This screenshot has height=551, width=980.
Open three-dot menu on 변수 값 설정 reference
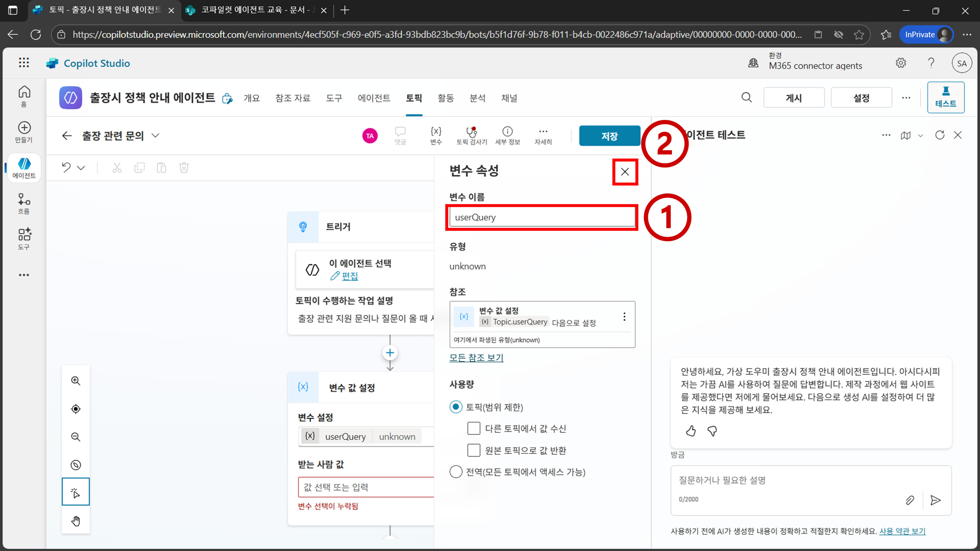click(x=624, y=317)
